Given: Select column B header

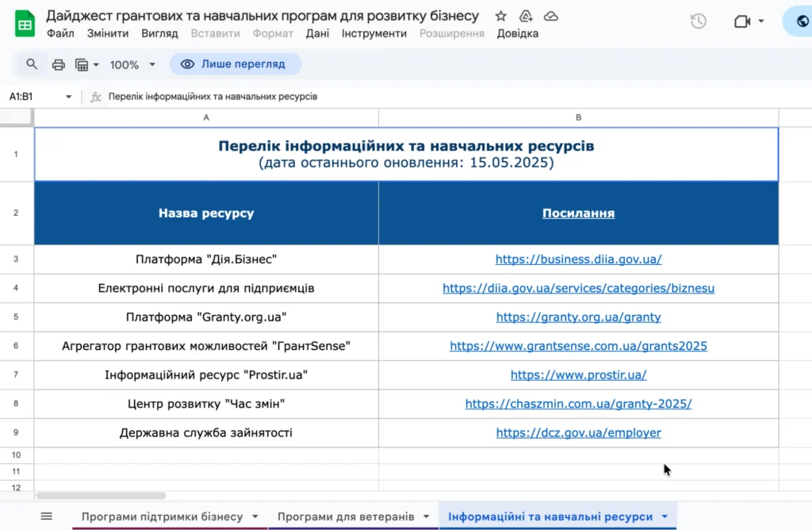Looking at the screenshot, I should point(578,117).
